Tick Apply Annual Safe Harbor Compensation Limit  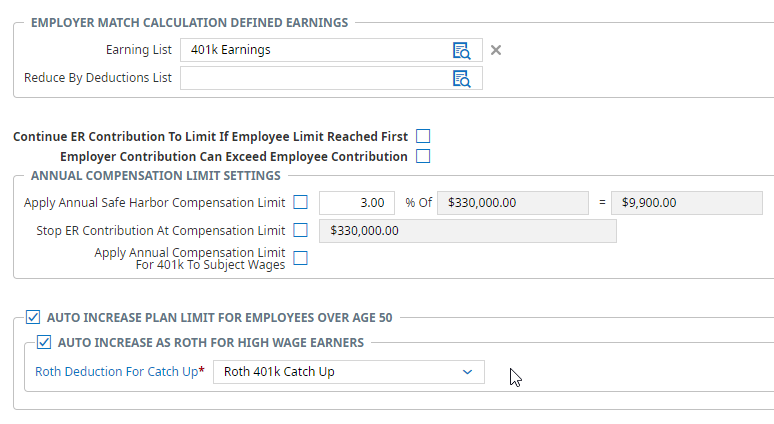coord(300,202)
